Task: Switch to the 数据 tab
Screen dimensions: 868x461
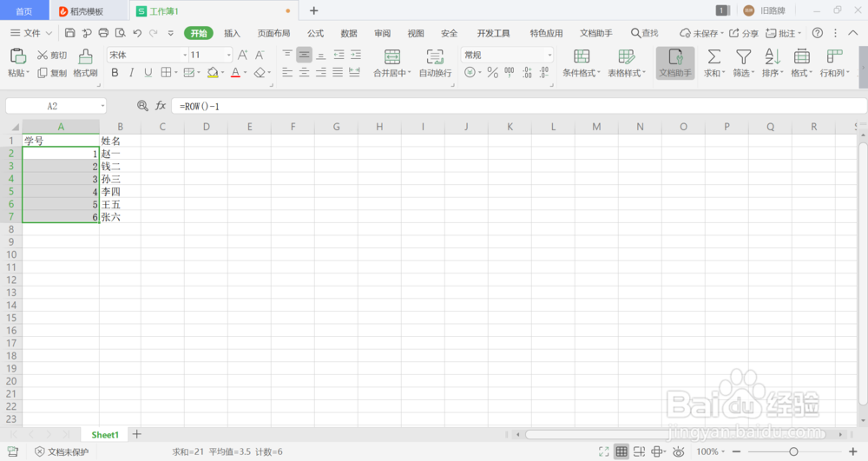Action: [349, 33]
